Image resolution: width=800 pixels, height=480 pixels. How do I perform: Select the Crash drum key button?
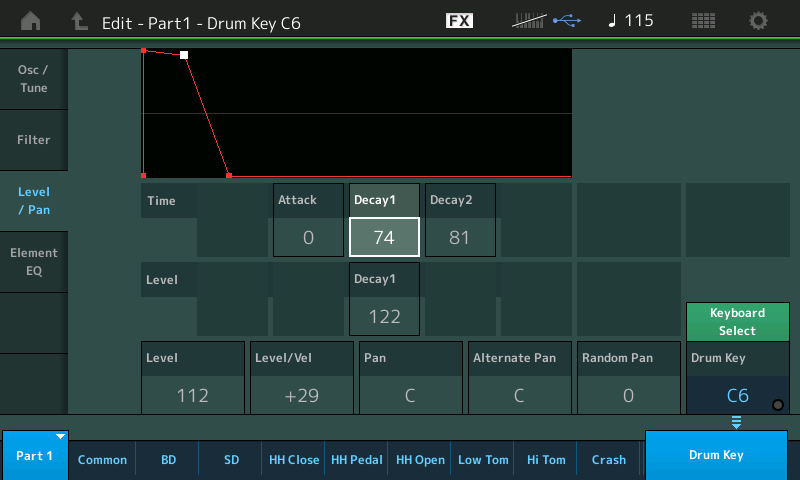click(608, 460)
